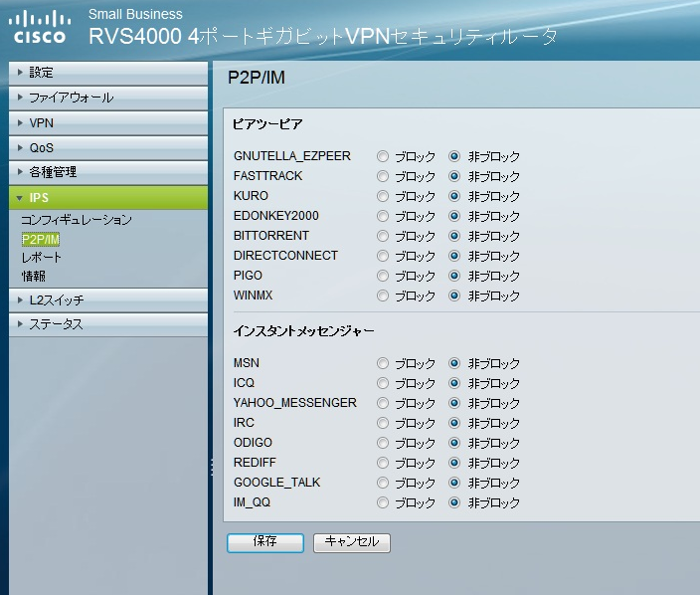Screen dimensions: 700x595
Task: Block IRC messaging
Action: click(x=383, y=423)
